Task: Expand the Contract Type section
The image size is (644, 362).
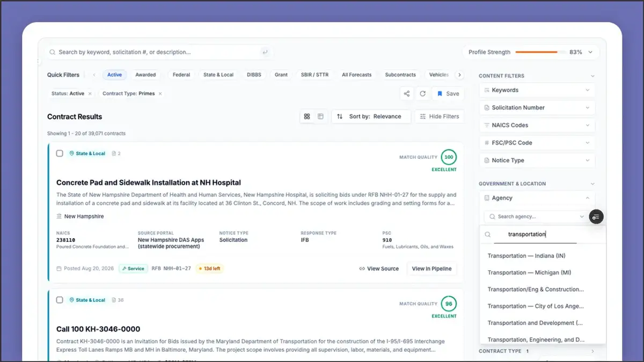Action: (x=592, y=351)
